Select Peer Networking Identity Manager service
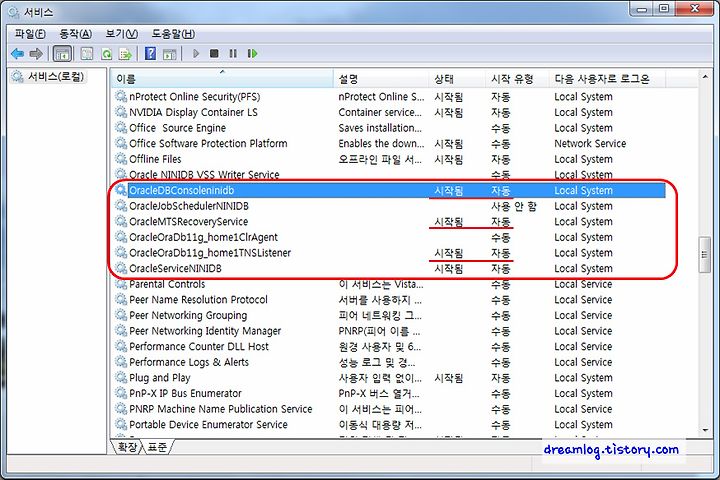Image resolution: width=720 pixels, height=480 pixels. [389, 331]
